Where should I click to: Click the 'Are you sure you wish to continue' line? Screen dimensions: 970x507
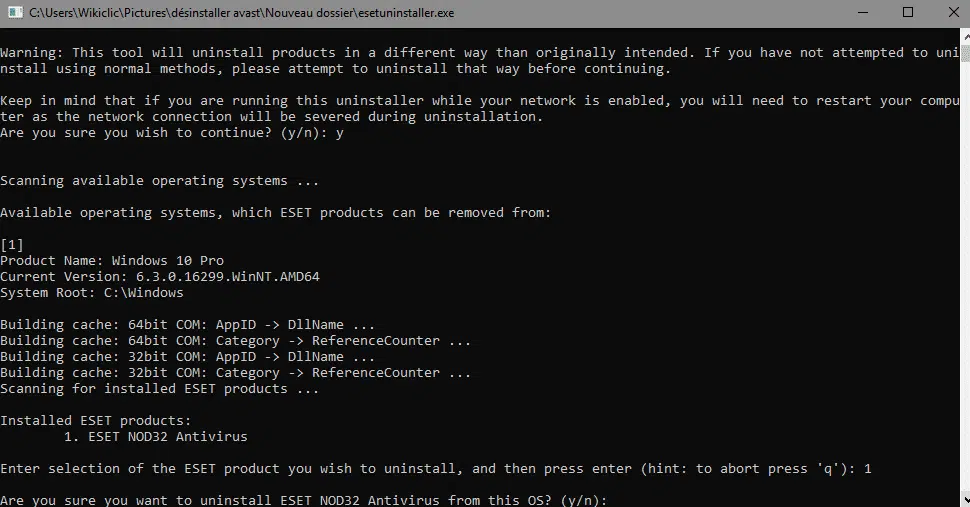(x=171, y=132)
